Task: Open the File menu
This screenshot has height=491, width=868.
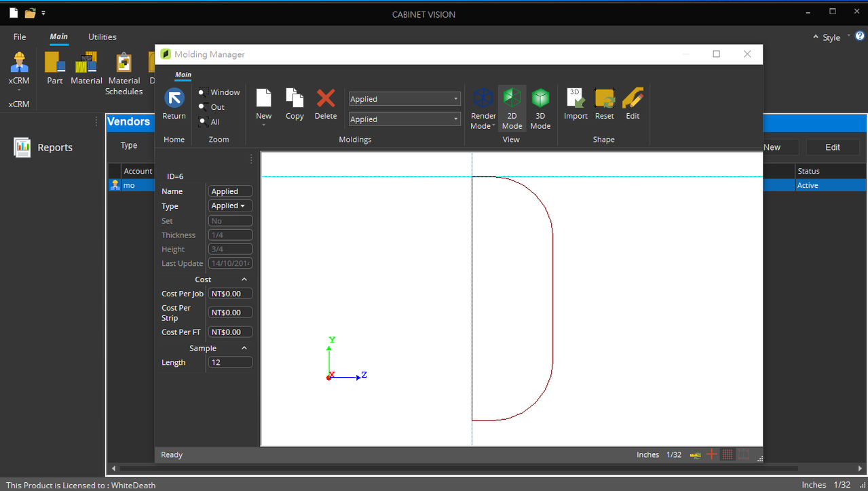Action: [x=20, y=37]
